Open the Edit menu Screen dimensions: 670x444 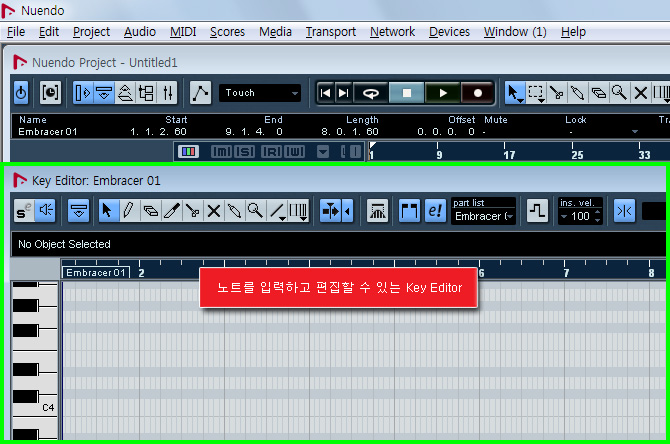(x=49, y=32)
